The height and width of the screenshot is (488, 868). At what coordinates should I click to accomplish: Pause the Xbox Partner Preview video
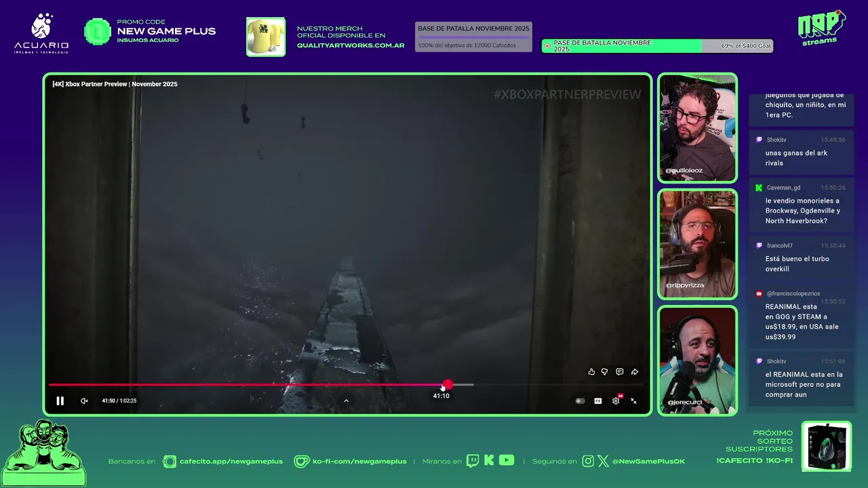60,401
